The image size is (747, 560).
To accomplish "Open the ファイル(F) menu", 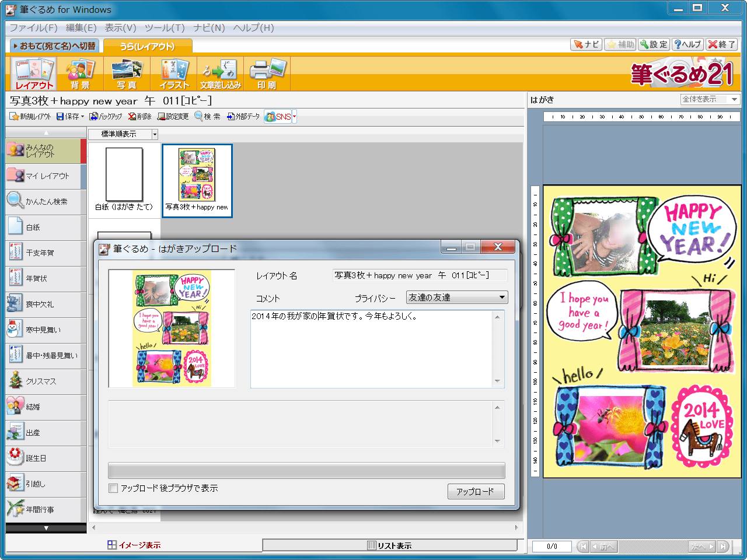I will point(33,28).
